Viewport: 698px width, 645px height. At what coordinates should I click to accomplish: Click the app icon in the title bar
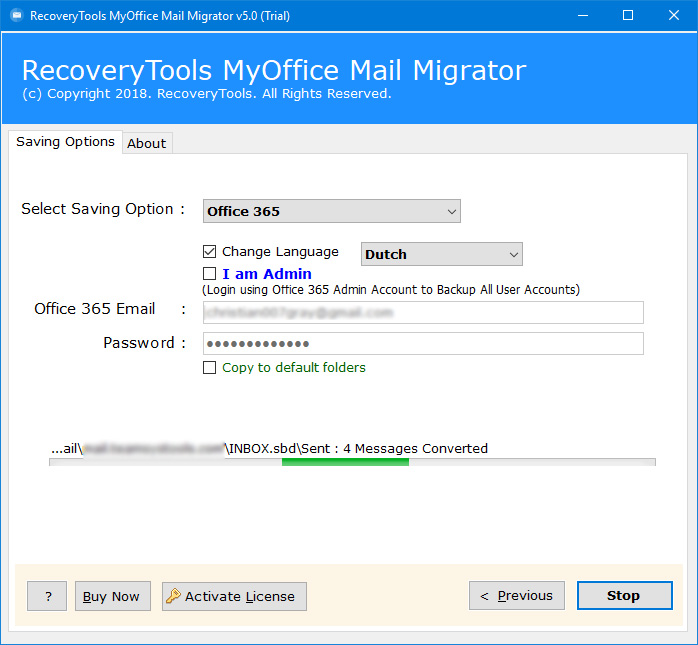tap(16, 16)
